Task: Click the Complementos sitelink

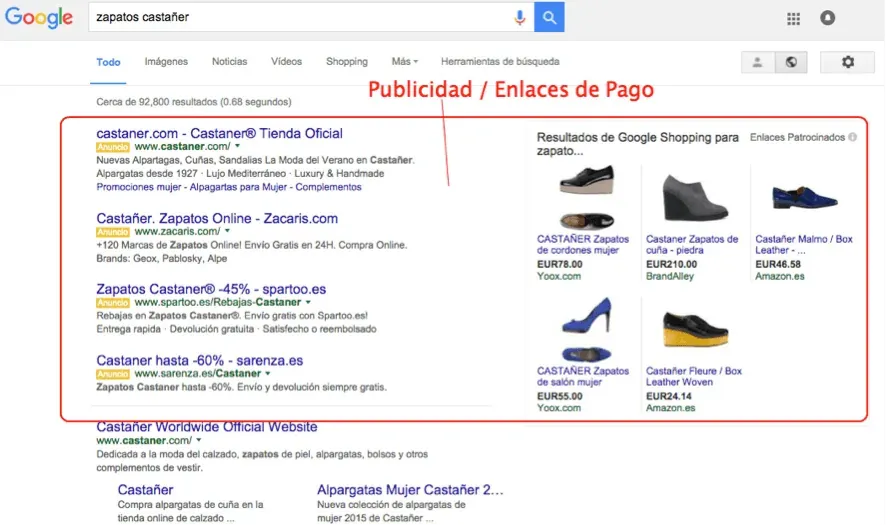Action: [x=328, y=187]
